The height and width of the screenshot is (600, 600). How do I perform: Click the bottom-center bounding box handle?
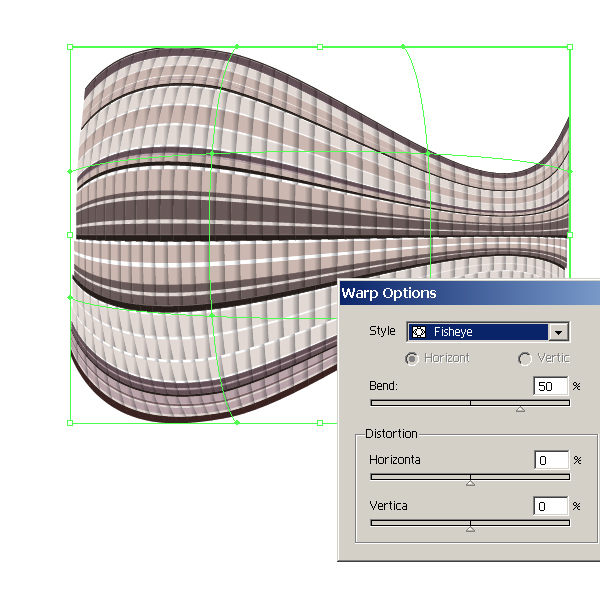point(320,423)
